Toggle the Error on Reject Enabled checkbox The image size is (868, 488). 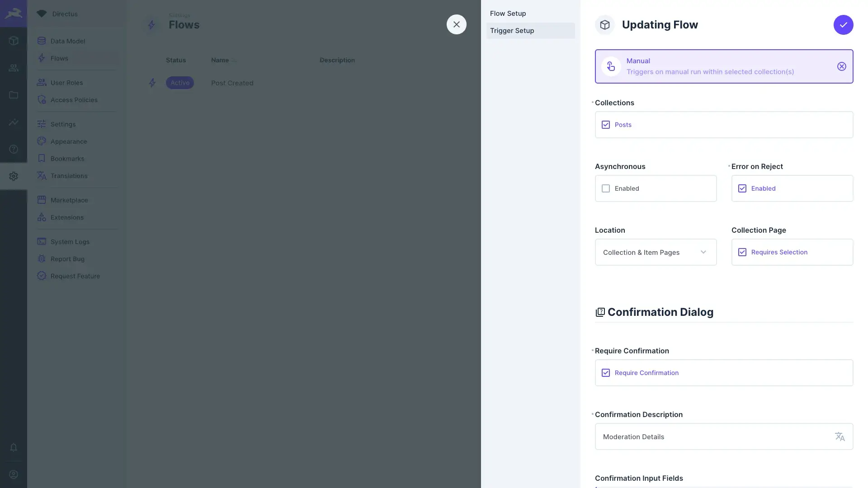pos(742,188)
